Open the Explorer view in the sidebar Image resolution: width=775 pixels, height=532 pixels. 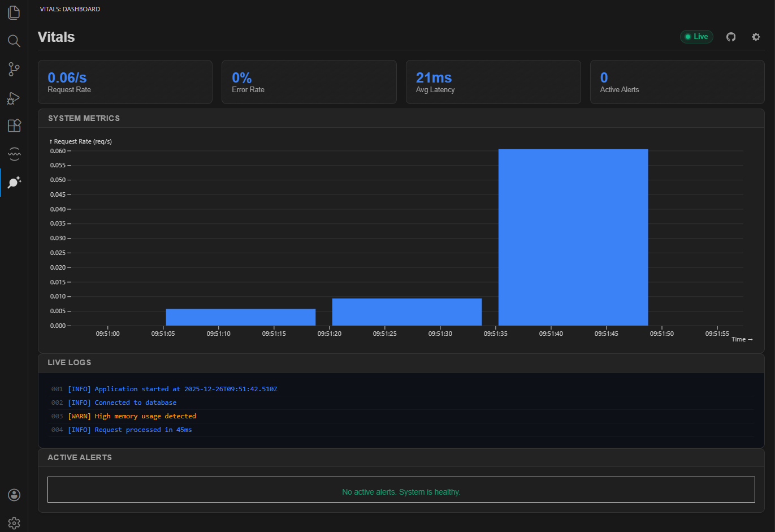14,12
